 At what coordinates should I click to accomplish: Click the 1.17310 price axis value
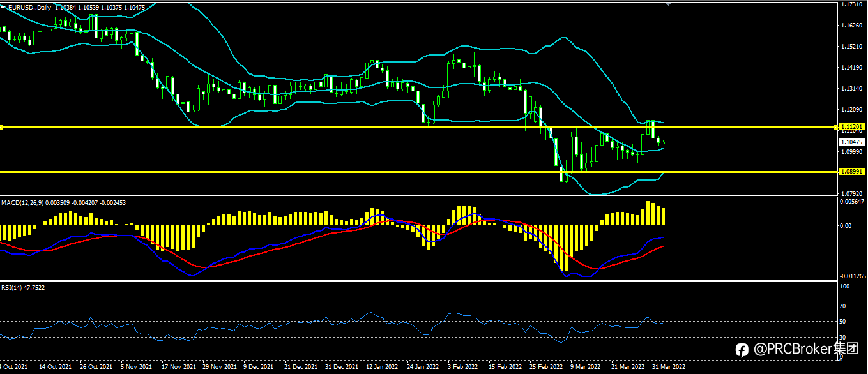tap(852, 4)
